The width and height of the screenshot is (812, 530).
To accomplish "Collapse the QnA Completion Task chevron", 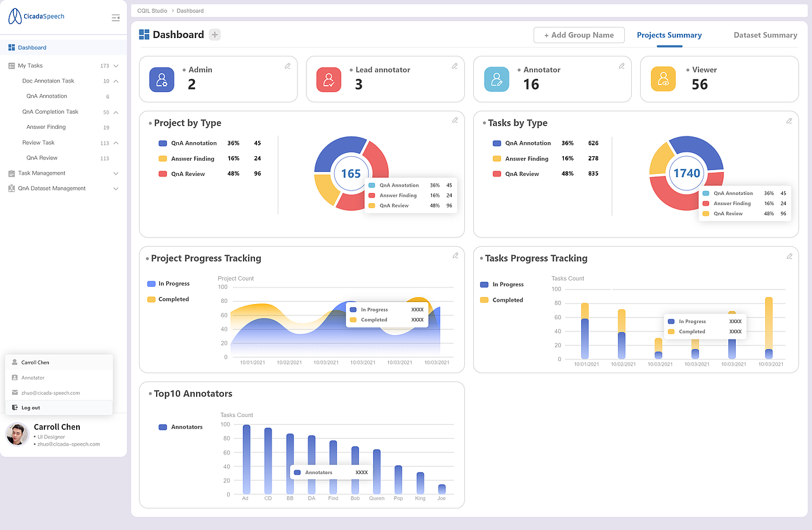I will pos(116,112).
